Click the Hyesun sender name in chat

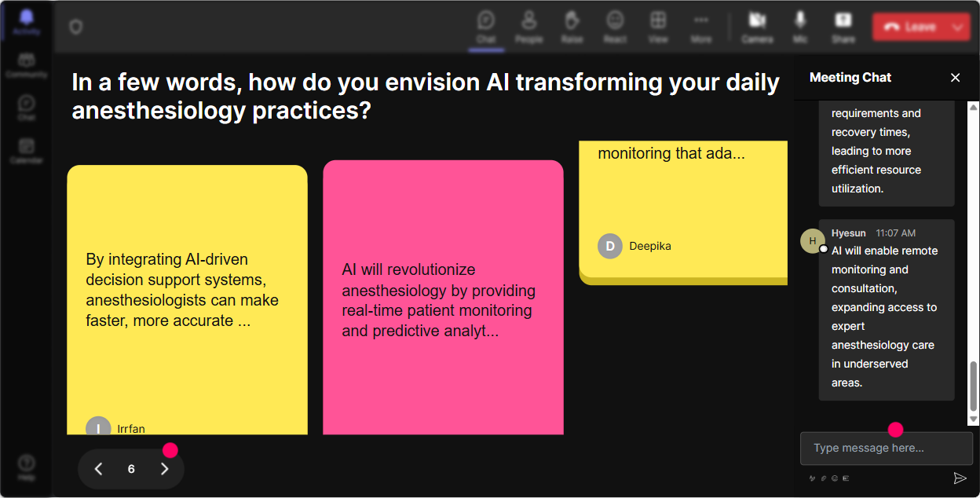point(850,233)
